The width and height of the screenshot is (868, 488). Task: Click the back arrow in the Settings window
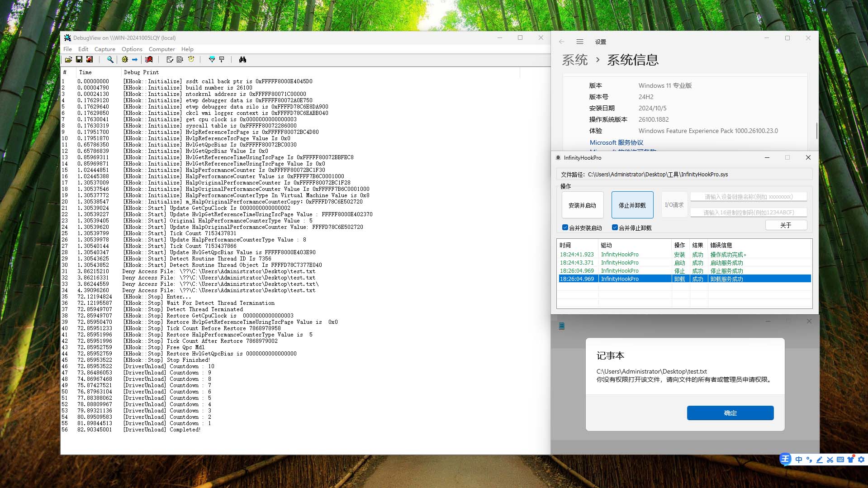[x=562, y=42]
